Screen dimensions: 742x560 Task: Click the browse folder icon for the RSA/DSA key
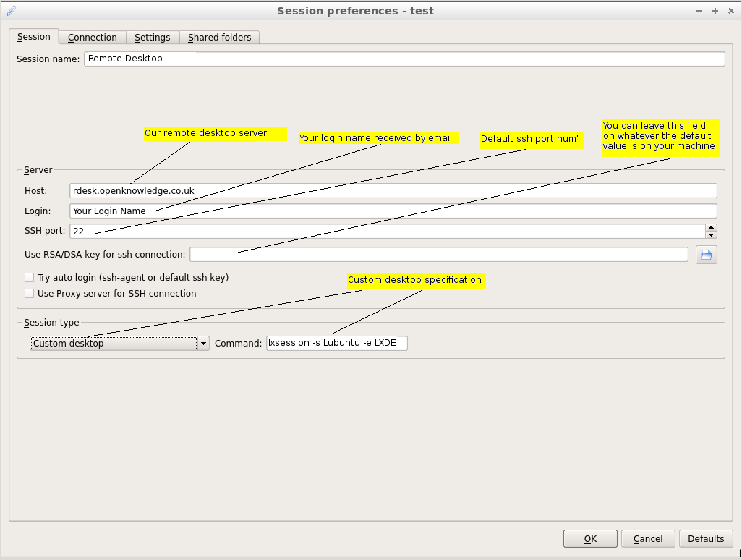[x=706, y=255]
